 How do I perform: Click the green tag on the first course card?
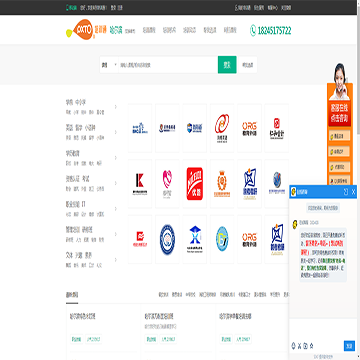[77, 339]
